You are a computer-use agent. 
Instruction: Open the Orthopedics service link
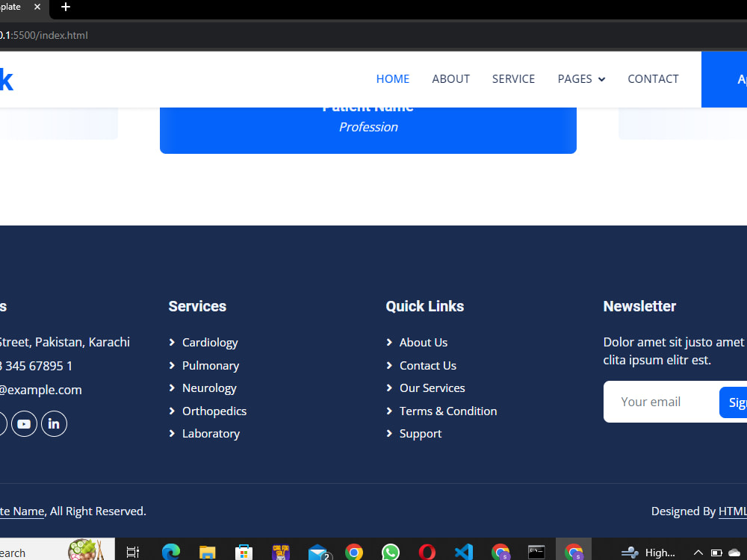[x=214, y=411]
